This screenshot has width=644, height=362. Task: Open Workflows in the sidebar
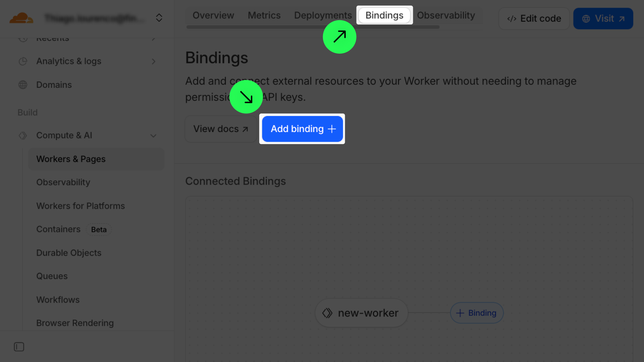click(58, 300)
